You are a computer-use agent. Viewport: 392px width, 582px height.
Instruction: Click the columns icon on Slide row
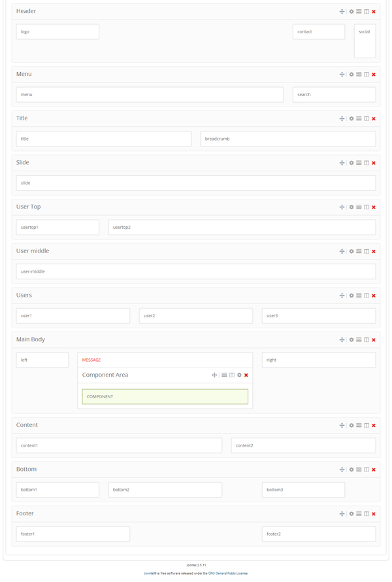tap(367, 163)
